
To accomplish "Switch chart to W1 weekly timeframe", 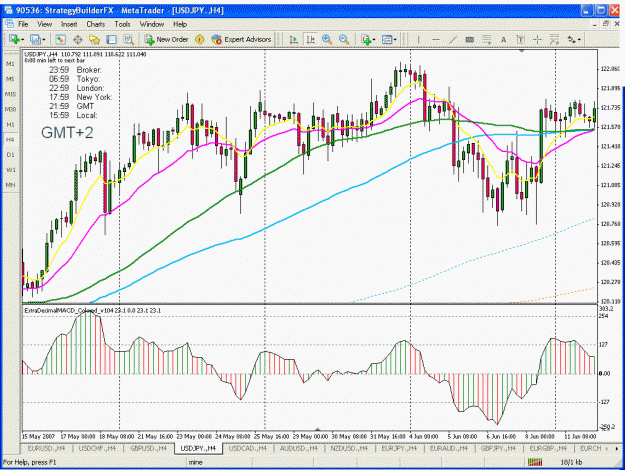I will [10, 170].
